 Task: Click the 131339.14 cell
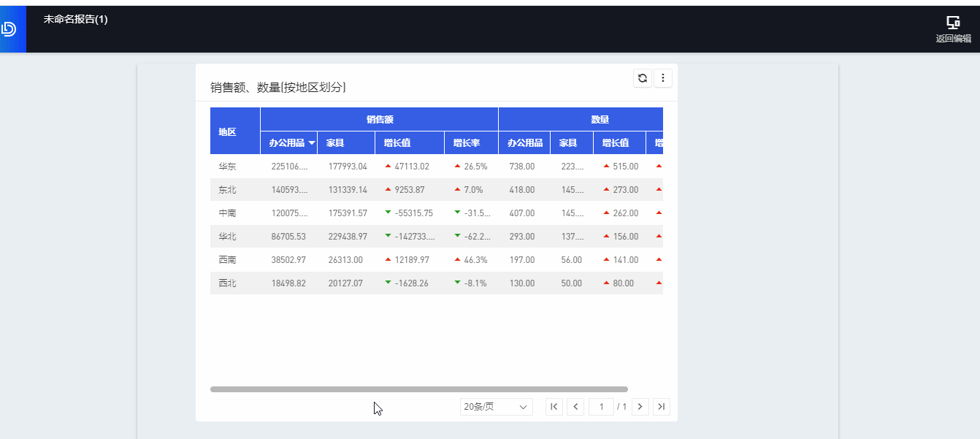[348, 190]
